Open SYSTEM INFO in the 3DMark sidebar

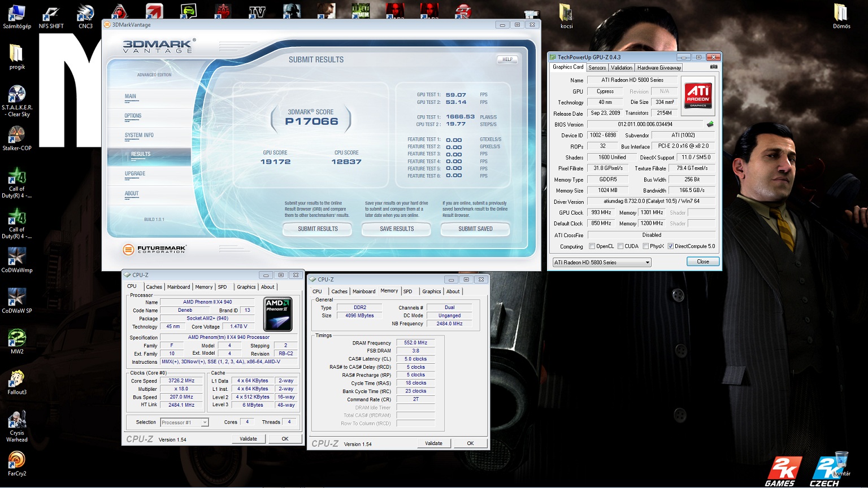(x=139, y=135)
